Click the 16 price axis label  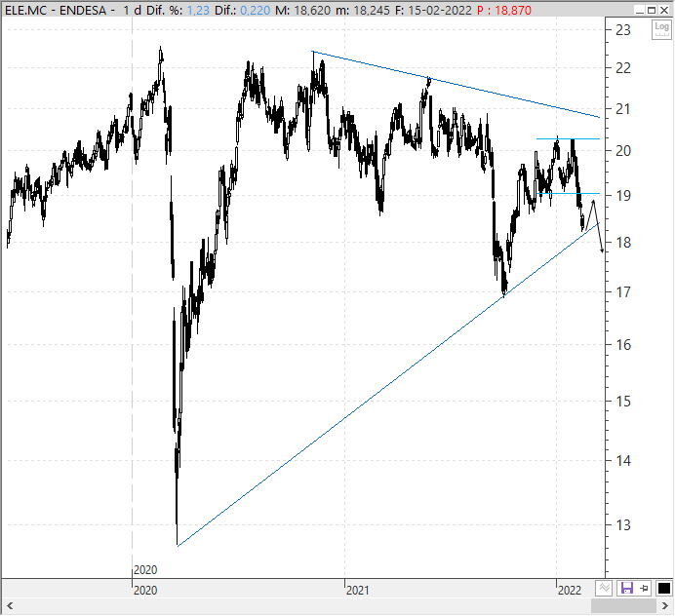(x=623, y=345)
